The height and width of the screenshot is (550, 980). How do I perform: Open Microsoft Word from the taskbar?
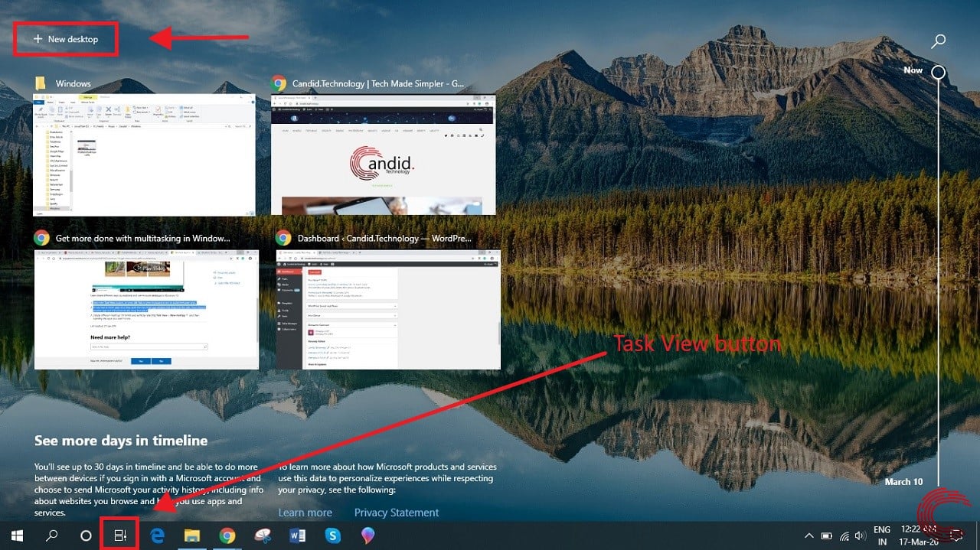(298, 536)
